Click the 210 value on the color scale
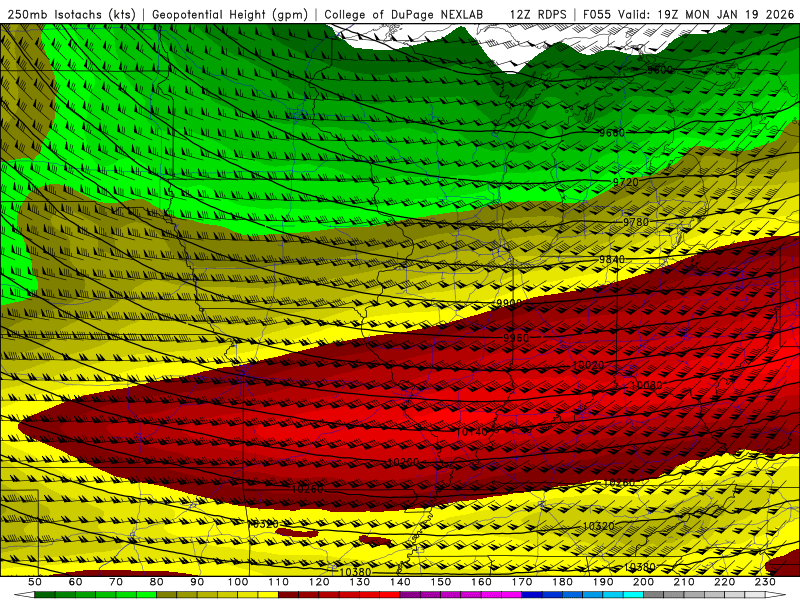 (x=684, y=582)
